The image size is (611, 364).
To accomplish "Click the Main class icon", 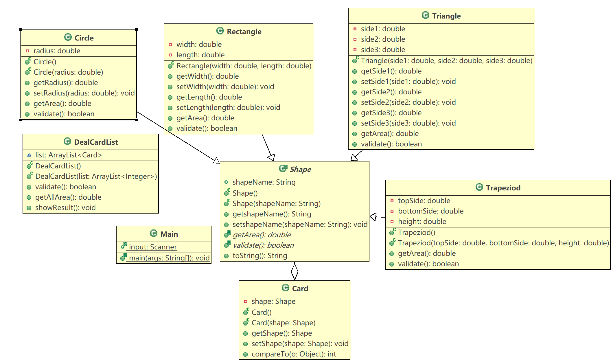I will pyautogui.click(x=153, y=234).
